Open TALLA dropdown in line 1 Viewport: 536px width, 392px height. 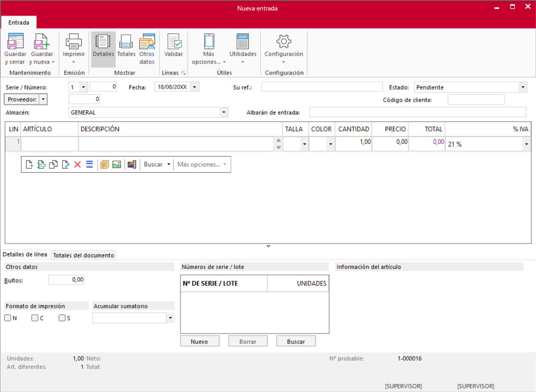coord(304,144)
